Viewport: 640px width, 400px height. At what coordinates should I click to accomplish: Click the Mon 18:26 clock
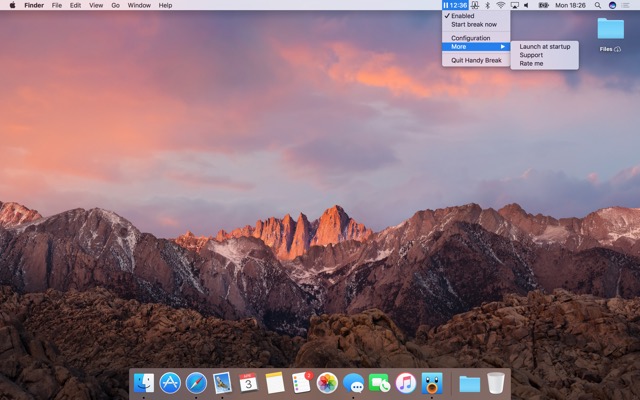[570, 5]
